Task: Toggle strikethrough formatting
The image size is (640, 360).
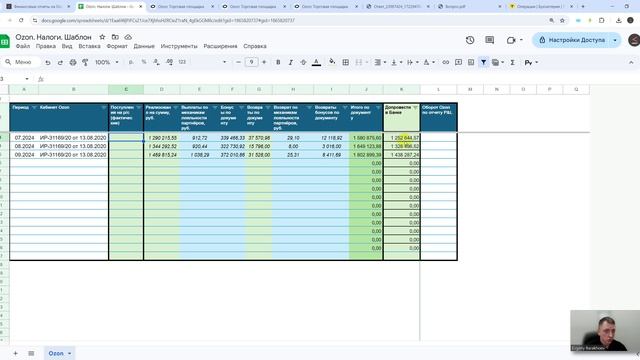Action: 303,62
